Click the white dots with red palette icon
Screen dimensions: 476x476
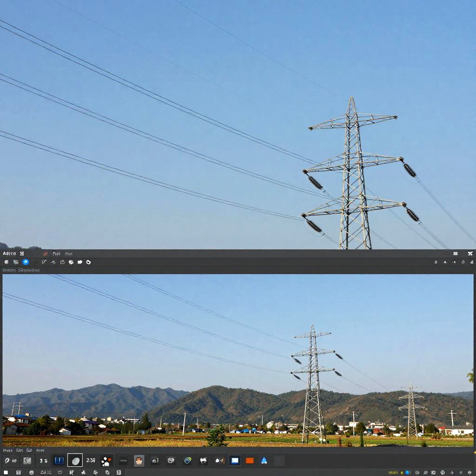pos(106,460)
